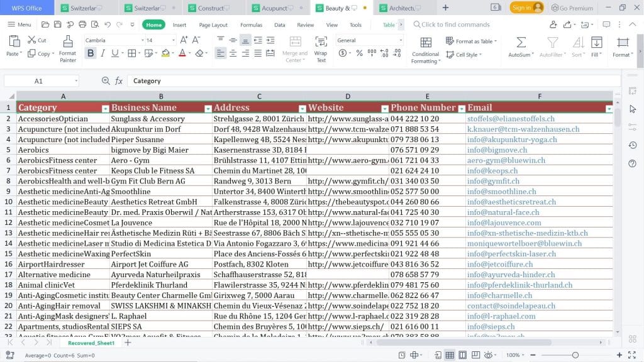Image resolution: width=644 pixels, height=362 pixels.
Task: Open the Business Name filter dropdown
Action: point(208,108)
